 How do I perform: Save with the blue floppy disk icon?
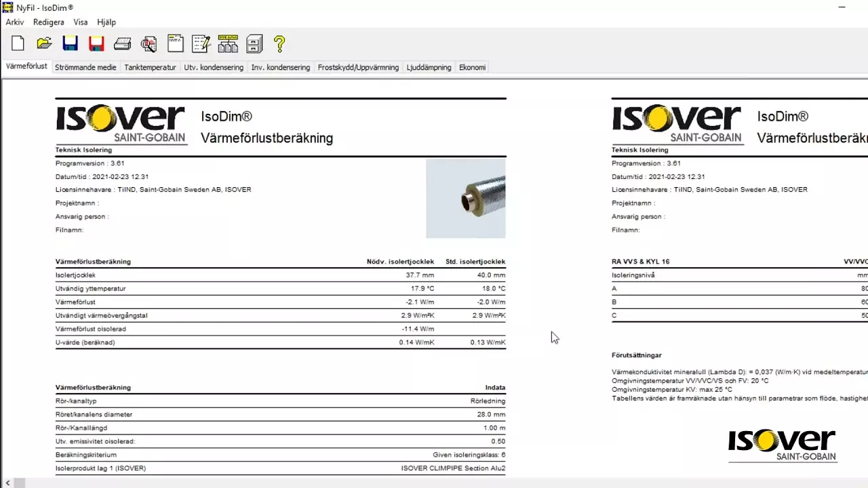pyautogui.click(x=70, y=44)
